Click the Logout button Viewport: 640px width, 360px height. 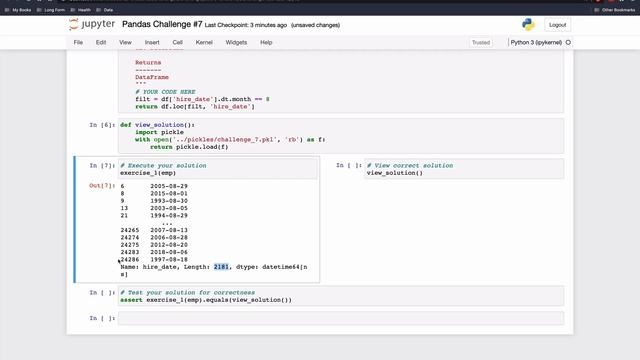(557, 25)
